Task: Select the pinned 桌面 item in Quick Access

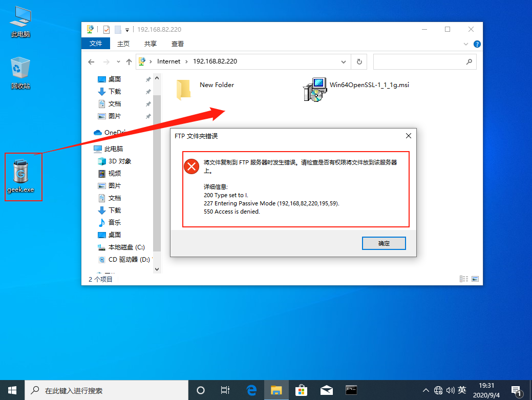Action: [109, 79]
